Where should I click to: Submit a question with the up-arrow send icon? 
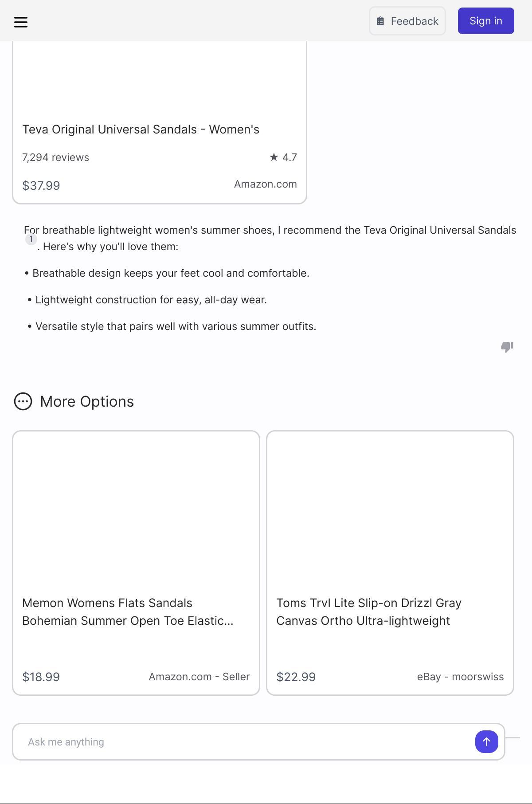[x=486, y=741]
